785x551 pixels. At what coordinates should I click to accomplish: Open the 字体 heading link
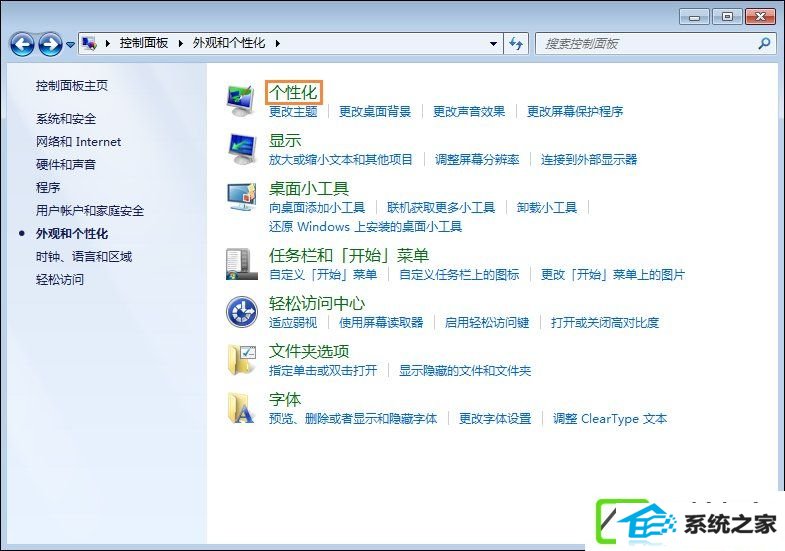pos(285,400)
